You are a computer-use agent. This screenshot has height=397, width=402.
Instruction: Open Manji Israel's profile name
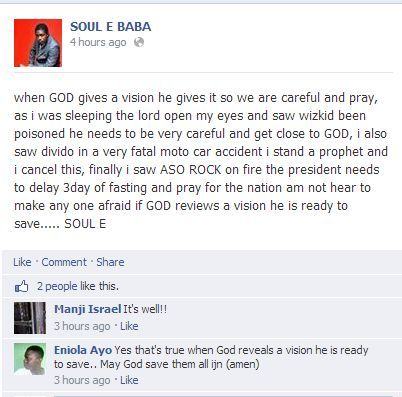[87, 309]
